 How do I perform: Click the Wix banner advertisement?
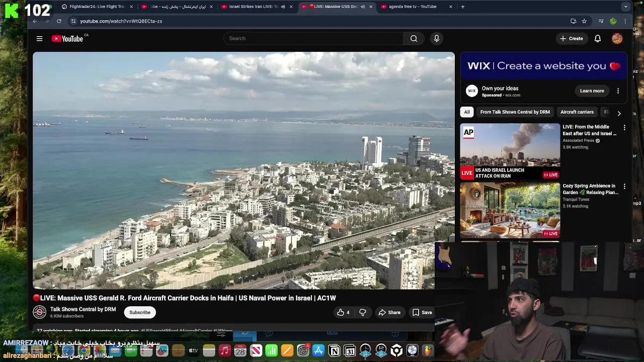543,66
